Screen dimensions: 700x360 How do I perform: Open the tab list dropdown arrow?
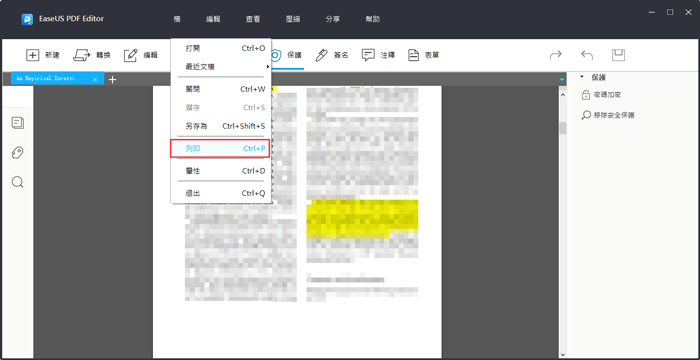[561, 80]
